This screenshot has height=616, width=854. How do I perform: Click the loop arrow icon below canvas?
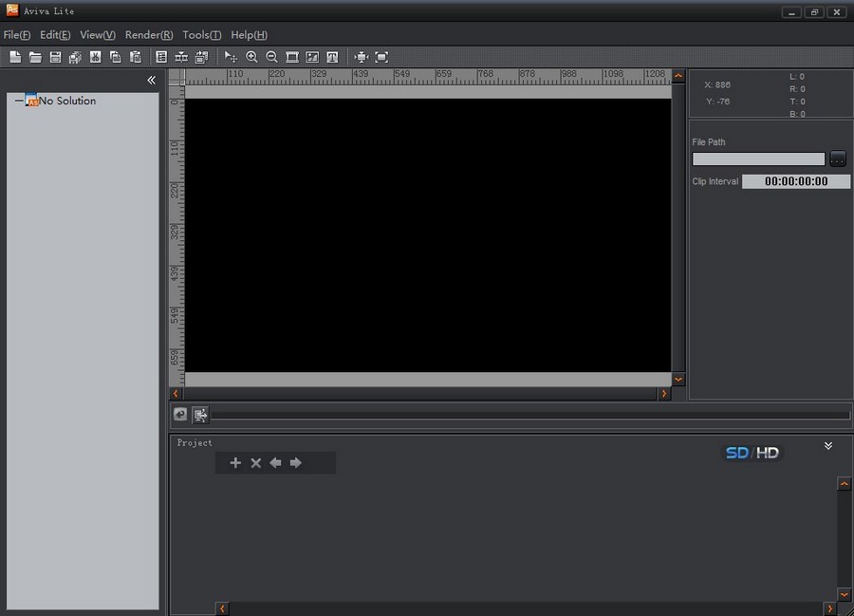180,415
